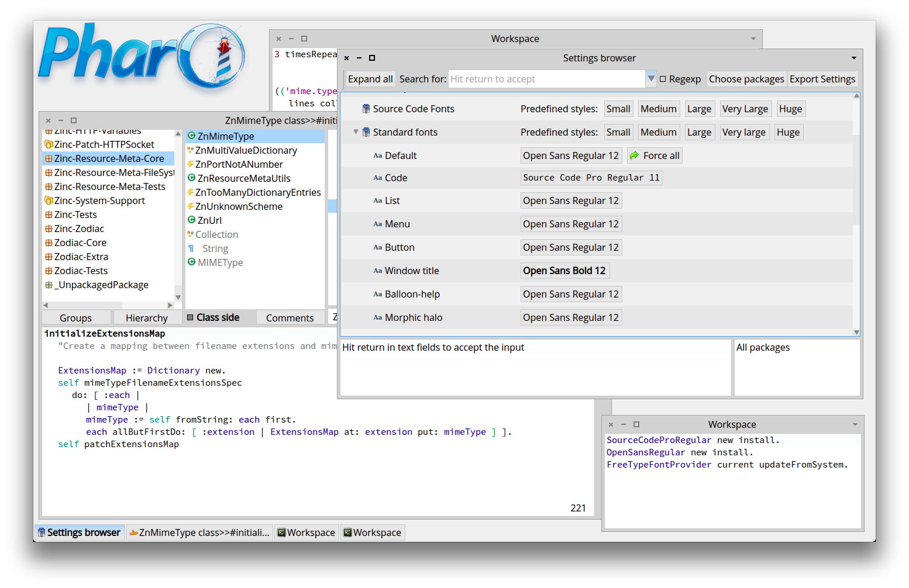
Task: Click the Aa icon beside Menu
Action: pos(378,224)
